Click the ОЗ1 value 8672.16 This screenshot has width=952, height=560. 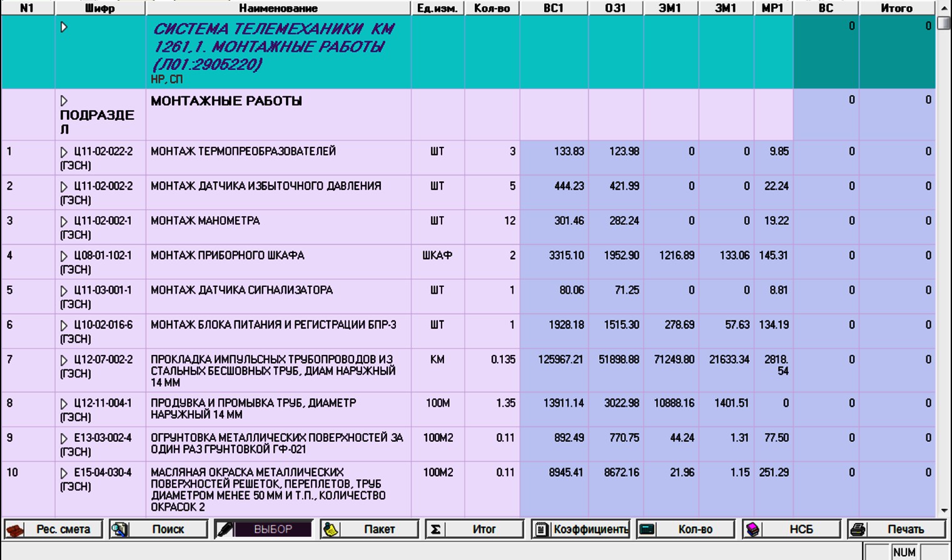(622, 472)
